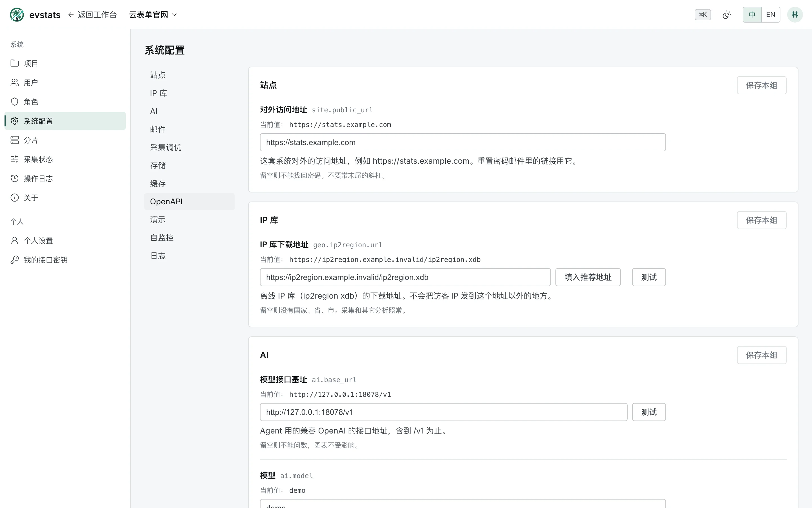
Task: Click the history icon for 操作日志
Action: point(14,178)
